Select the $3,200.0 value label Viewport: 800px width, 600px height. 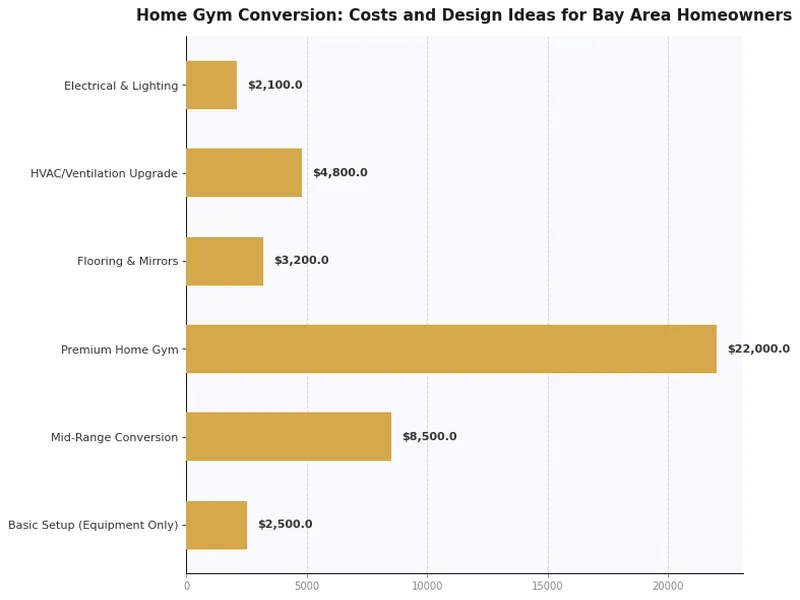tap(301, 261)
